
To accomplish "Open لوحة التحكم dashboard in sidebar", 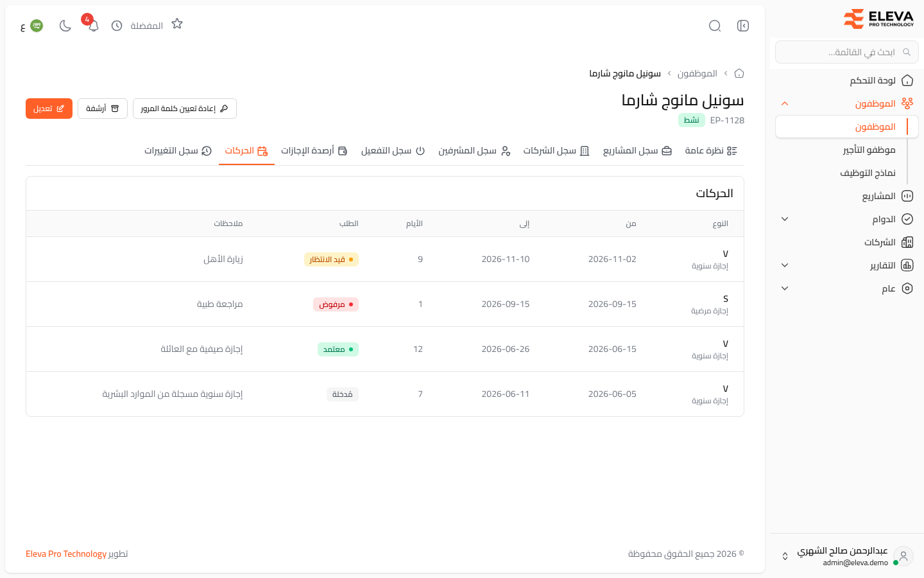I will pyautogui.click(x=847, y=80).
